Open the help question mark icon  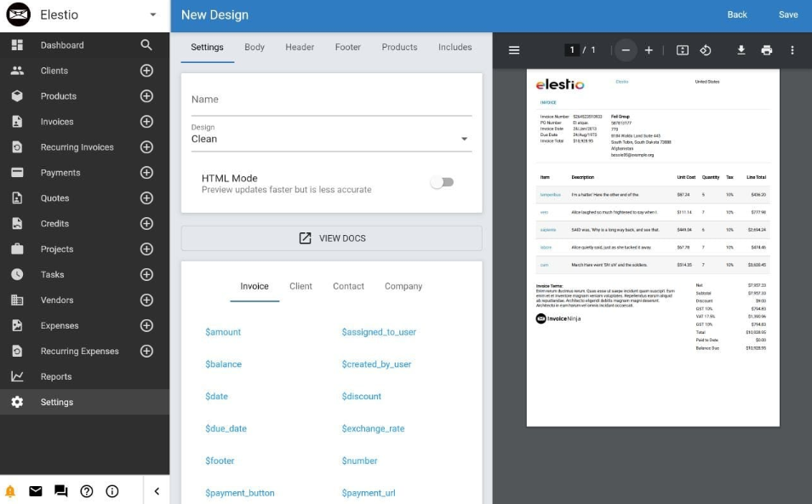coord(87,491)
